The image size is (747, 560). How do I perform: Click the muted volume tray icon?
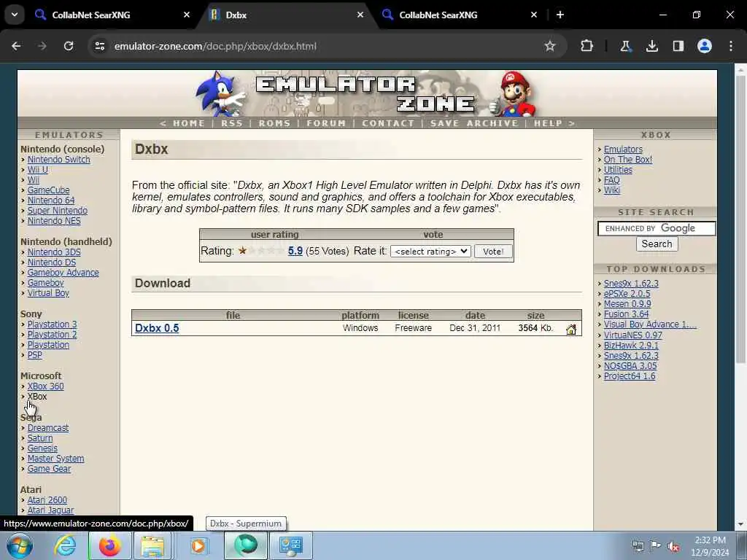tap(673, 547)
